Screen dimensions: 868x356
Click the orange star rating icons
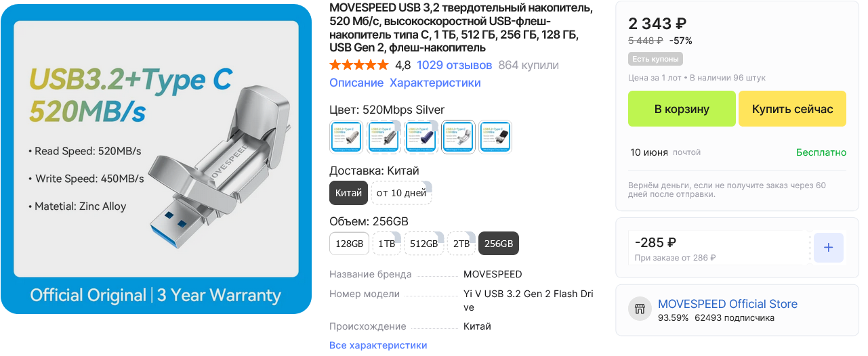click(x=359, y=65)
